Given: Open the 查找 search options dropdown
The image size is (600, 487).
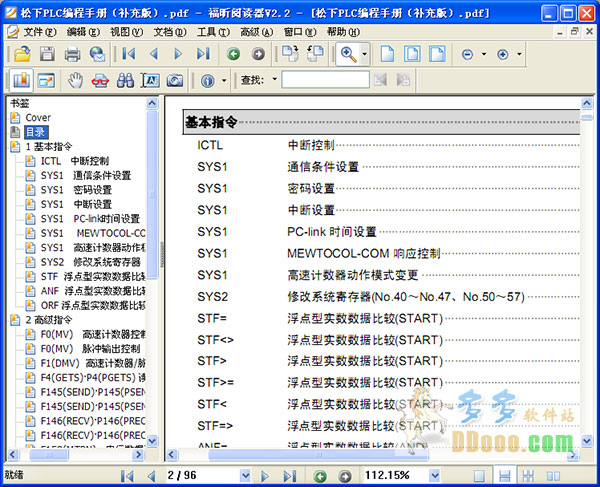Looking at the screenshot, I should [274, 80].
